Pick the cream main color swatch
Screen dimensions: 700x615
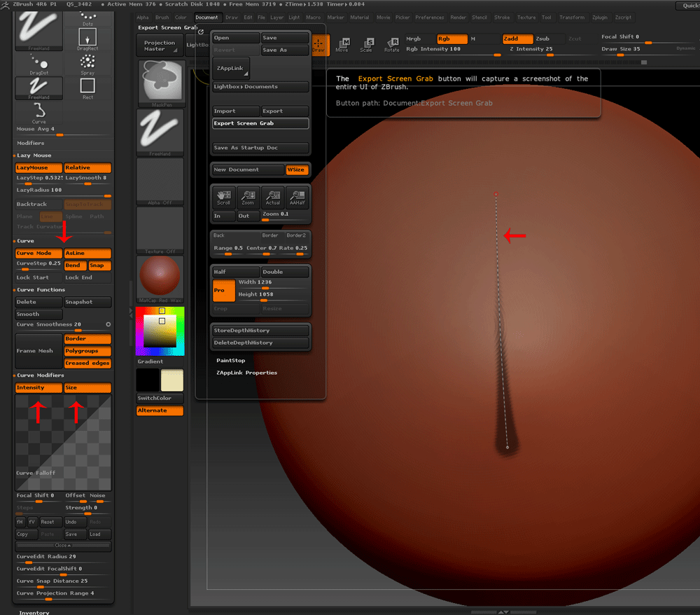pos(172,380)
